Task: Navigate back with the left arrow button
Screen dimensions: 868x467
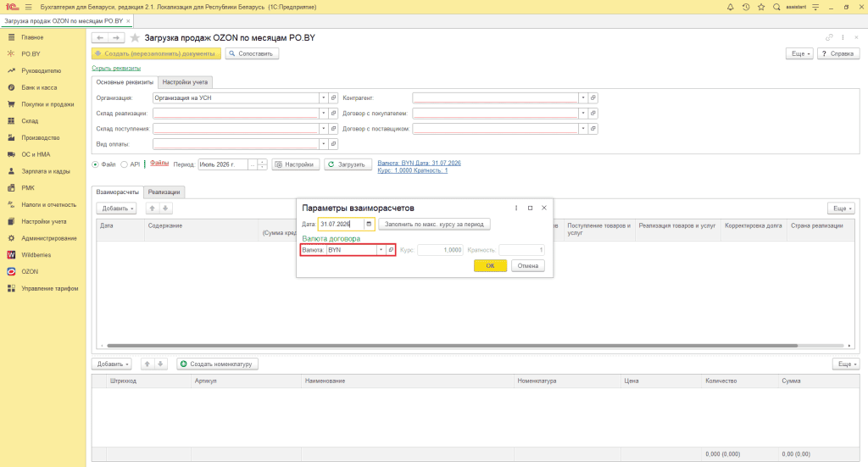Action: pyautogui.click(x=100, y=37)
